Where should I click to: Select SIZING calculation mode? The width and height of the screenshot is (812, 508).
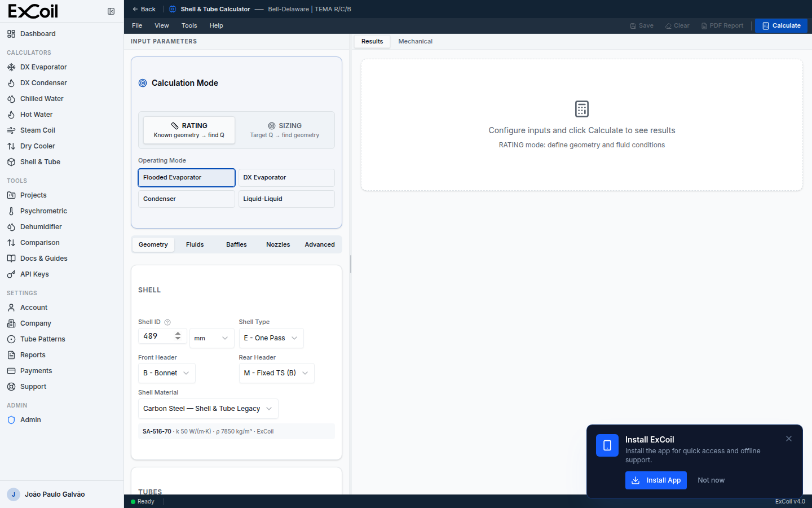point(285,130)
